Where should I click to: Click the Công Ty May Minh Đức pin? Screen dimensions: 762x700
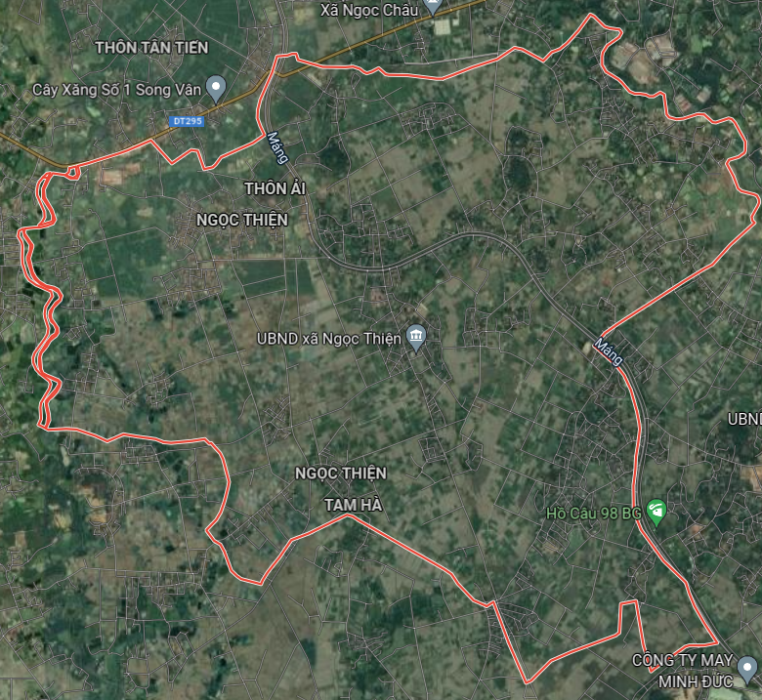(x=747, y=669)
